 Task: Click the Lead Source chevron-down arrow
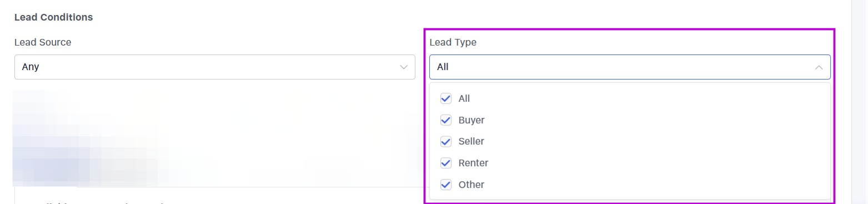404,67
